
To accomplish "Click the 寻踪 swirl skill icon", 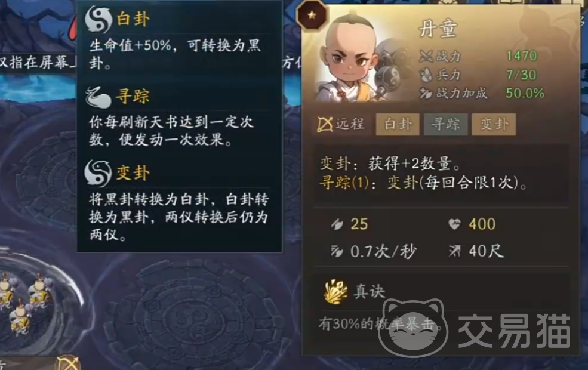I will [x=98, y=97].
